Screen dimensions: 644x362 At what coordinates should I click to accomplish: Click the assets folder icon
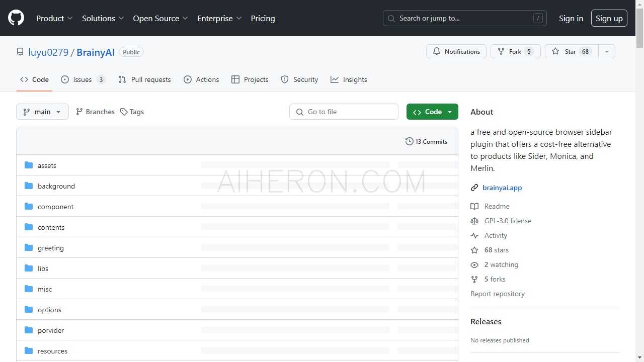point(29,165)
